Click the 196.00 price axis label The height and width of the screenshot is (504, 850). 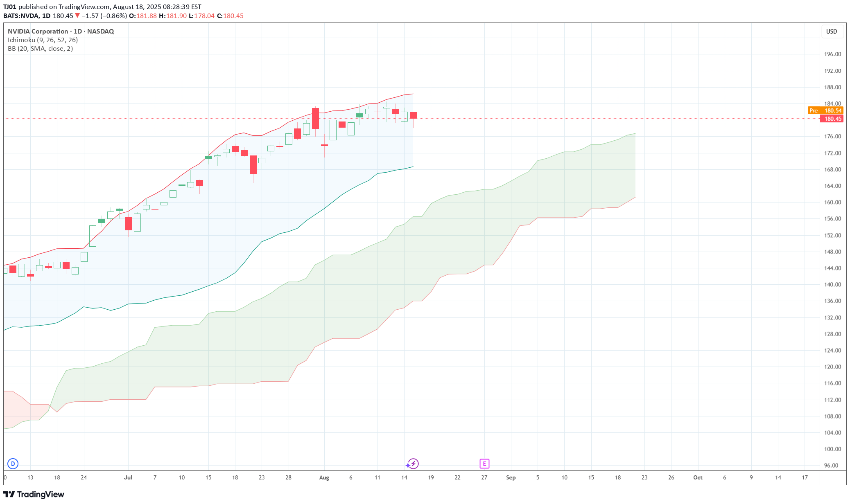832,54
